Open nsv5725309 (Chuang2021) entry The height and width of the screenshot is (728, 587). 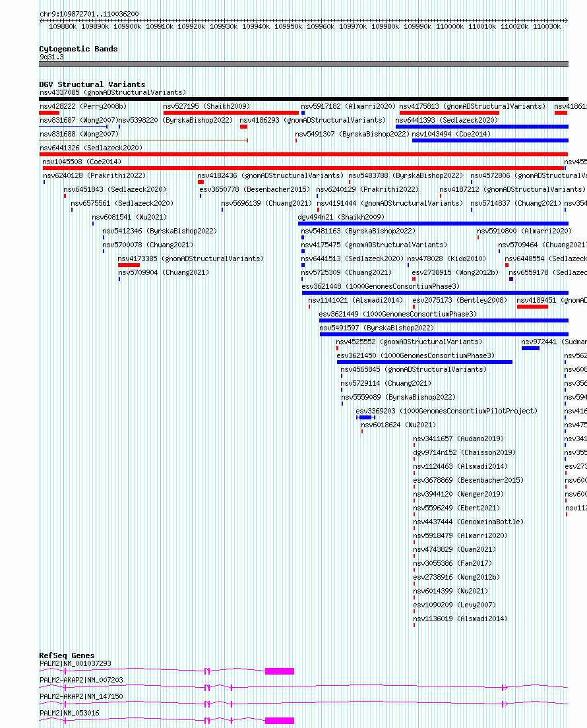coord(346,273)
